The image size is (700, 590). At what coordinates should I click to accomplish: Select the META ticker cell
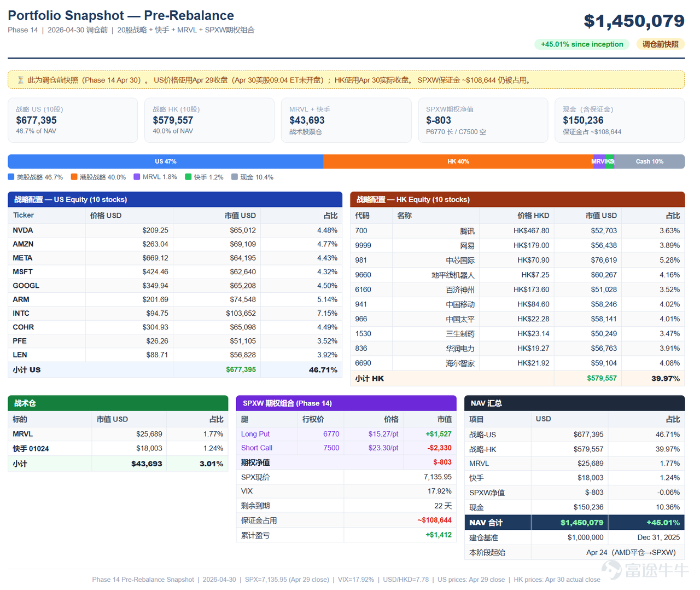(46, 258)
